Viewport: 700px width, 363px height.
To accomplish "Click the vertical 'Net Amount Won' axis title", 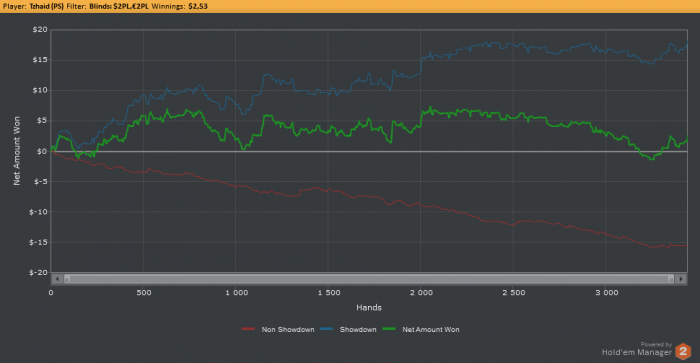I will (17, 151).
